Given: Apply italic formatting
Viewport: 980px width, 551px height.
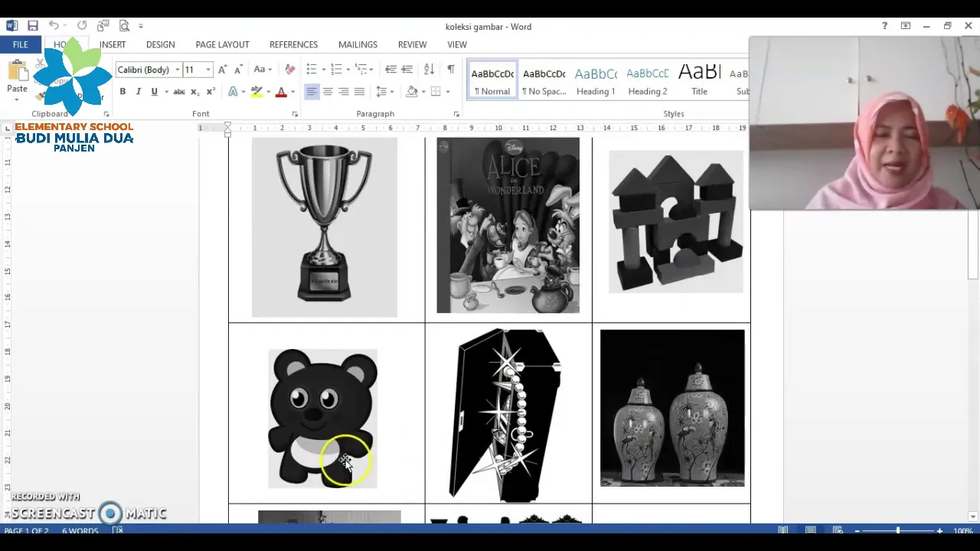Looking at the screenshot, I should pos(139,92).
